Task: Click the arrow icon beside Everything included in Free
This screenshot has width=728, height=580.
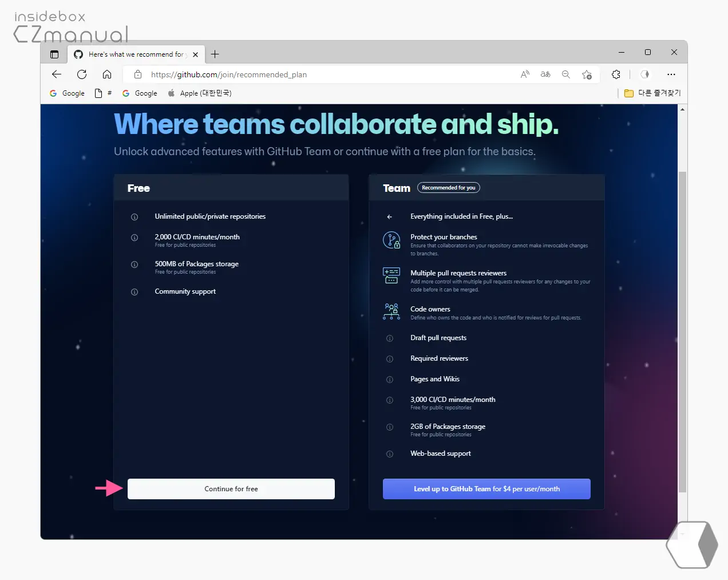Action: 390,217
